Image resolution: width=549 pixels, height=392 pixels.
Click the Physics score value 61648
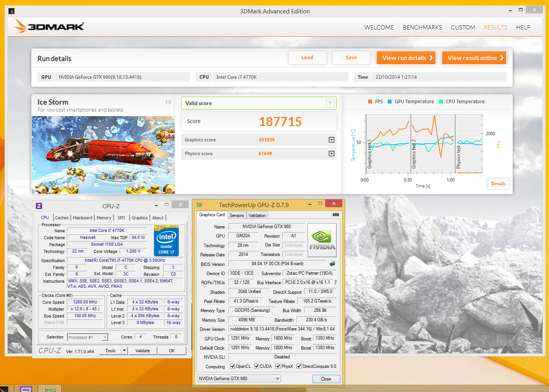[x=265, y=154]
